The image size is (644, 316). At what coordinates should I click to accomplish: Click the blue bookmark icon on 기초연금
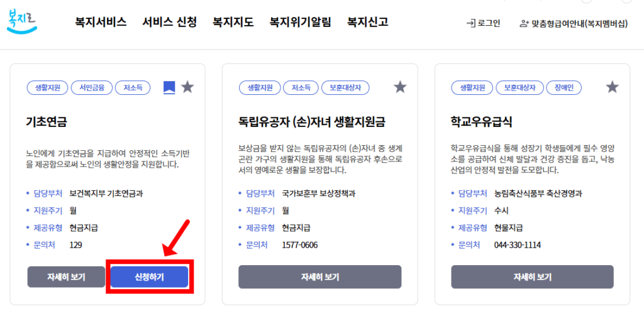[169, 87]
